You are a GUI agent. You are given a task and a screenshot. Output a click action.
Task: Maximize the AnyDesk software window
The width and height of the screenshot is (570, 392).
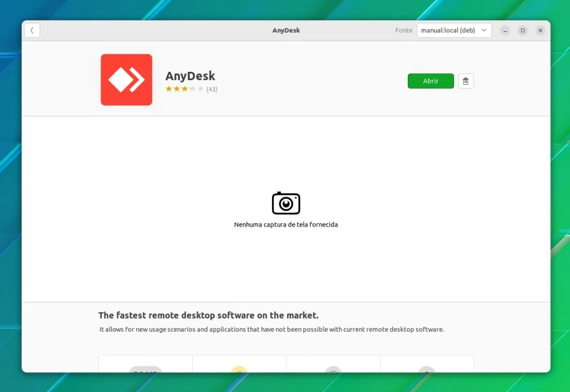tap(522, 31)
